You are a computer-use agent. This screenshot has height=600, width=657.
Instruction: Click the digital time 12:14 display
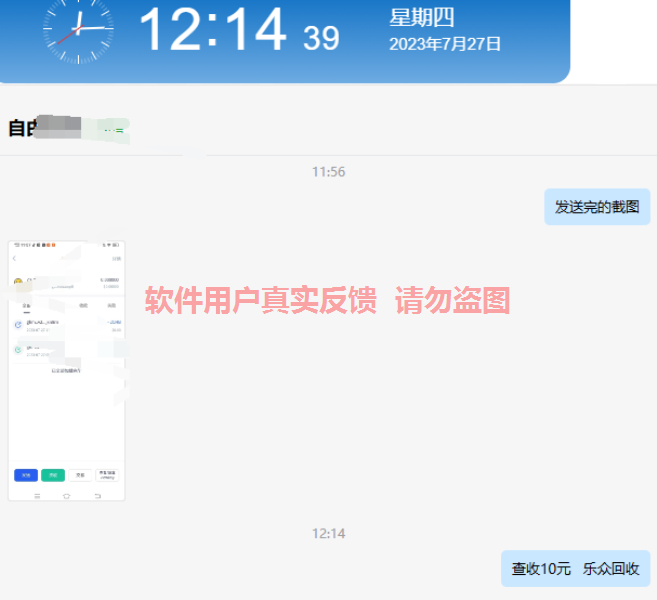point(212,30)
